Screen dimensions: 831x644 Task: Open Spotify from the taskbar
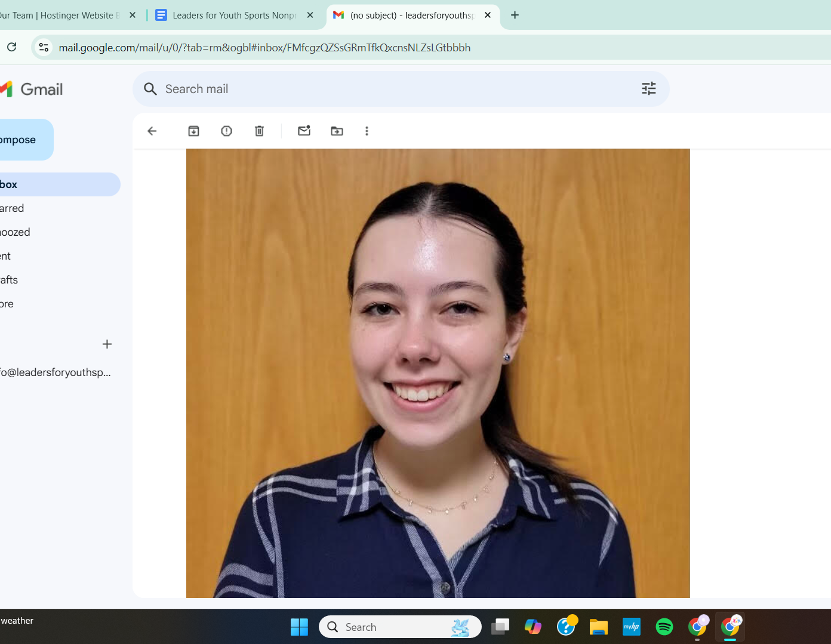coord(664,627)
